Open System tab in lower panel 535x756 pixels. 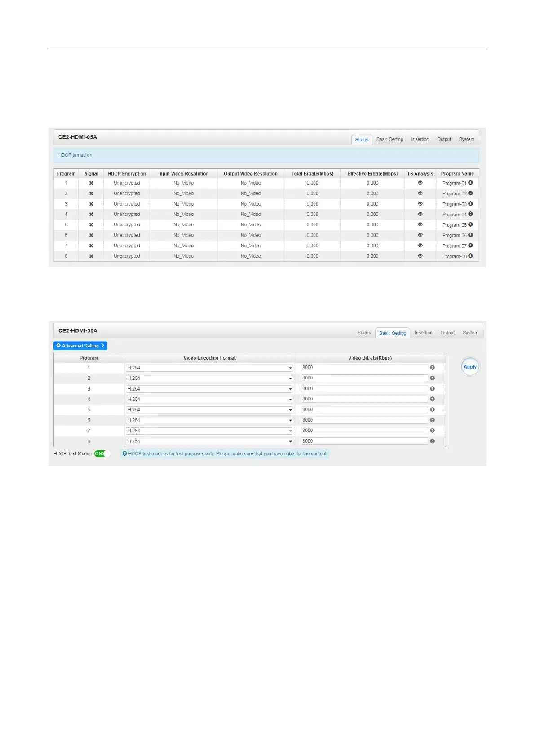(x=470, y=333)
